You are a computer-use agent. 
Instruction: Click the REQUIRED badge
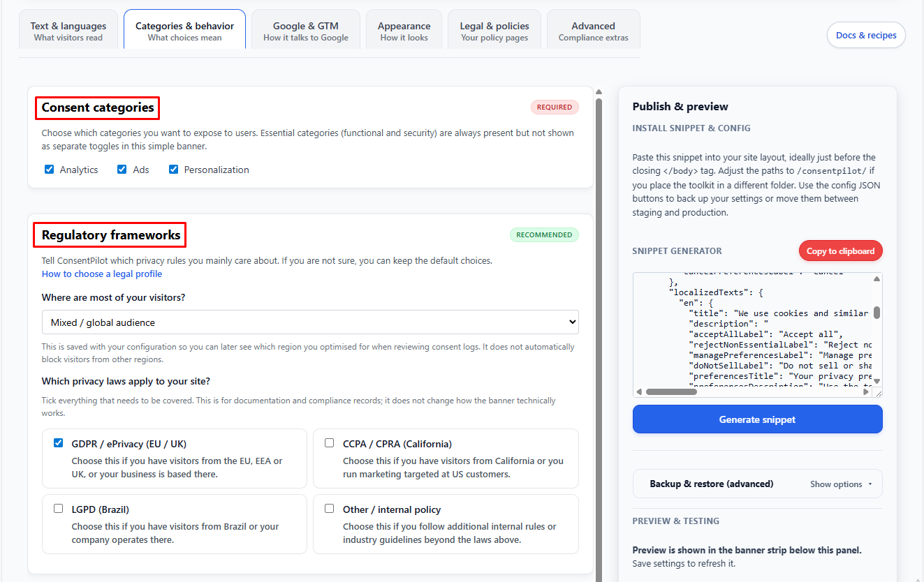(555, 107)
